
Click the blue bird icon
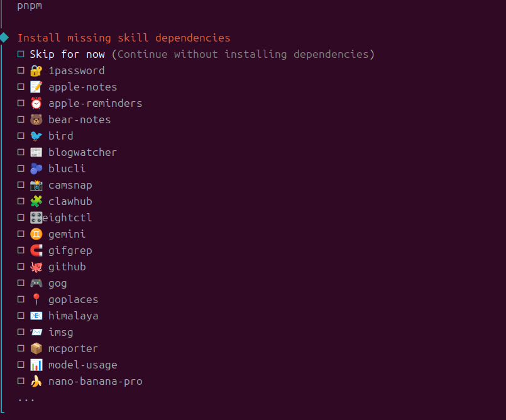[x=36, y=136]
